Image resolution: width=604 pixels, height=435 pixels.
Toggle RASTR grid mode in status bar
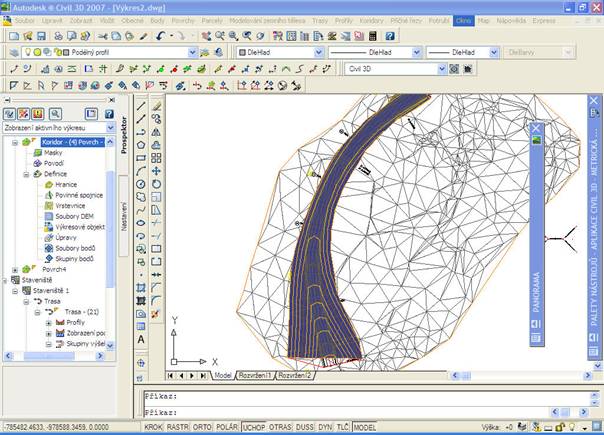[x=178, y=427]
